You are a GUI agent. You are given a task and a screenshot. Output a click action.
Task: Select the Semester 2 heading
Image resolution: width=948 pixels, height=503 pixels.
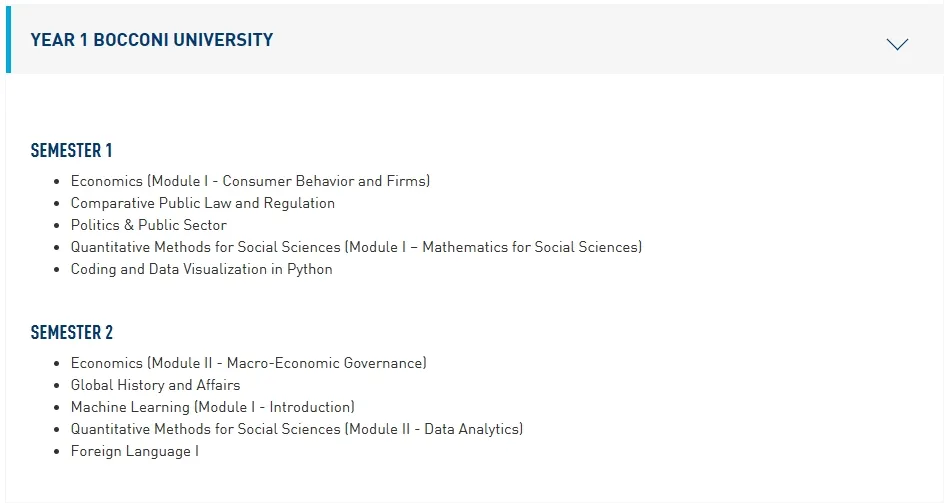pyautogui.click(x=71, y=332)
